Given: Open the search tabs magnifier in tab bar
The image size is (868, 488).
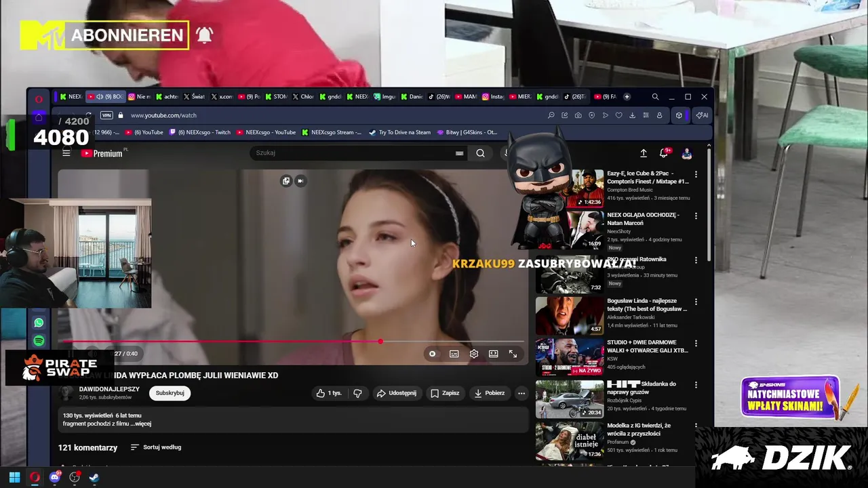Looking at the screenshot, I should (x=655, y=97).
